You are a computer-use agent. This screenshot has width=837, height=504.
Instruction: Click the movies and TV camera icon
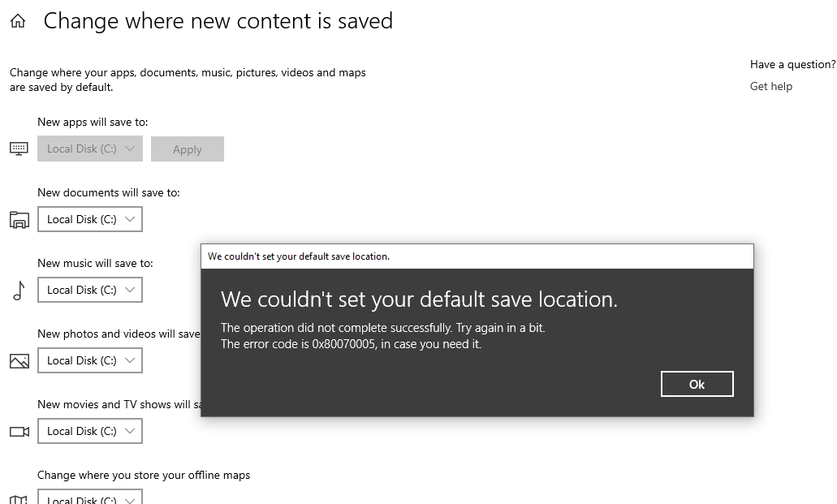(18, 431)
